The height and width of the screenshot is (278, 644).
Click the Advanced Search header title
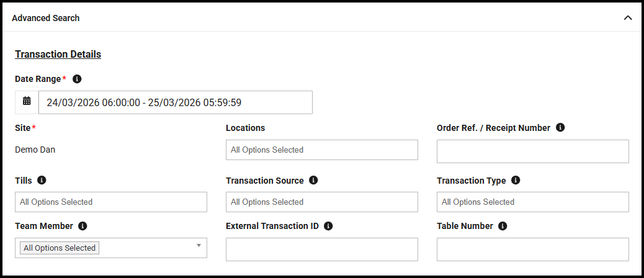pos(46,18)
